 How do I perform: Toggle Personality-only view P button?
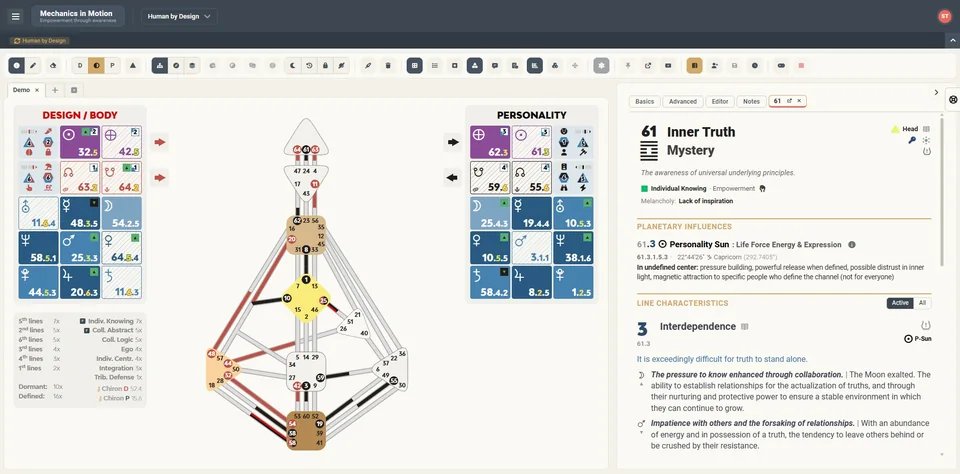click(112, 66)
